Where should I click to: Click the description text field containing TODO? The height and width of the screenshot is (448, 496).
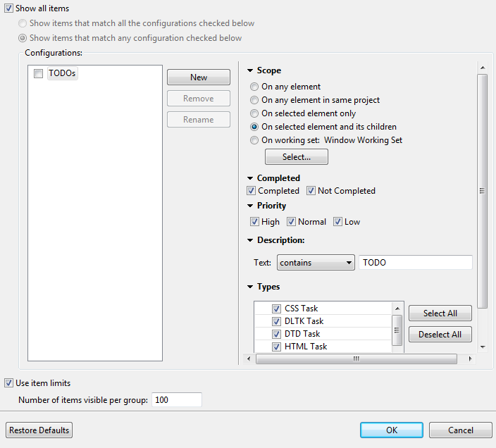pos(415,263)
